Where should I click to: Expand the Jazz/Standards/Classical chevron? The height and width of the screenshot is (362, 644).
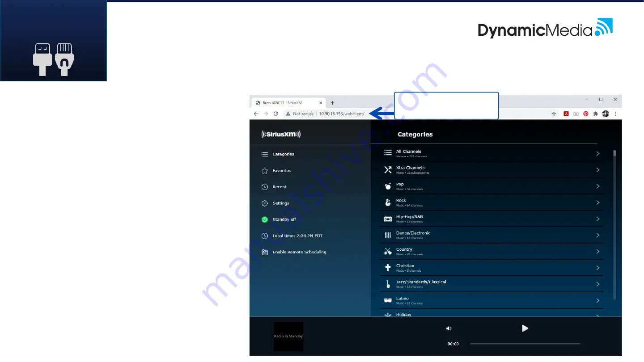tap(598, 284)
